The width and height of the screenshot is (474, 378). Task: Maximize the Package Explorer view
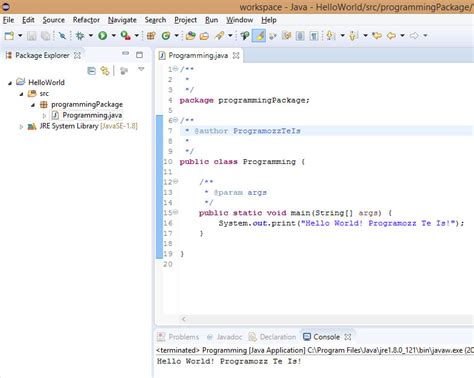(x=139, y=55)
